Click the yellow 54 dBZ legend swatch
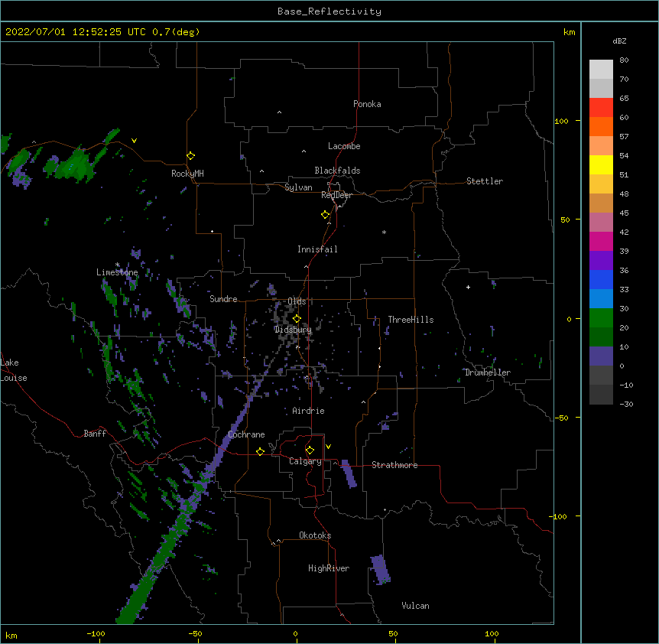 coord(601,165)
